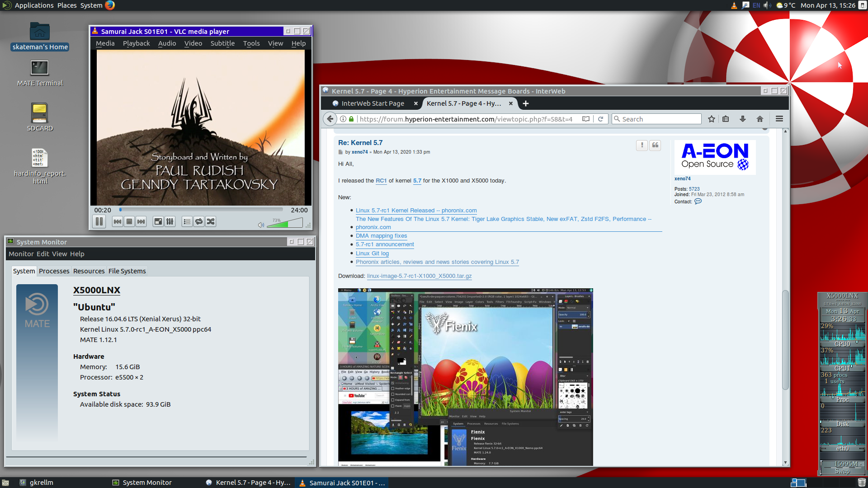This screenshot has width=868, height=488.
Task: Report this post exclamation icon
Action: click(x=642, y=145)
